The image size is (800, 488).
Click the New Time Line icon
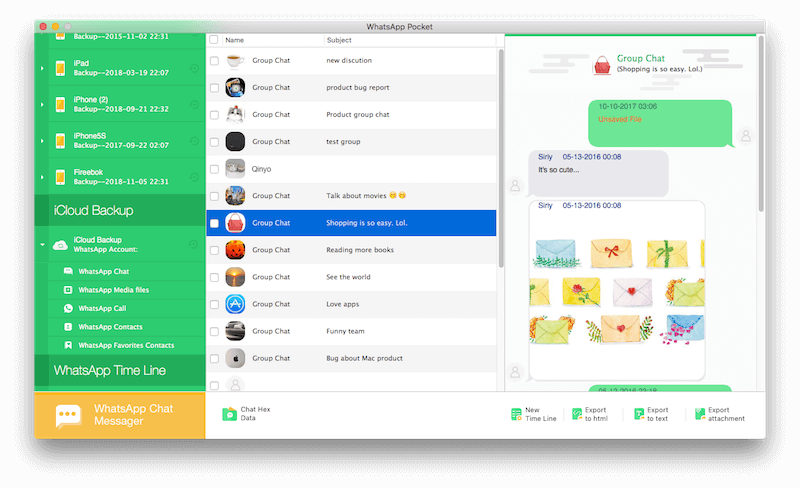[516, 414]
